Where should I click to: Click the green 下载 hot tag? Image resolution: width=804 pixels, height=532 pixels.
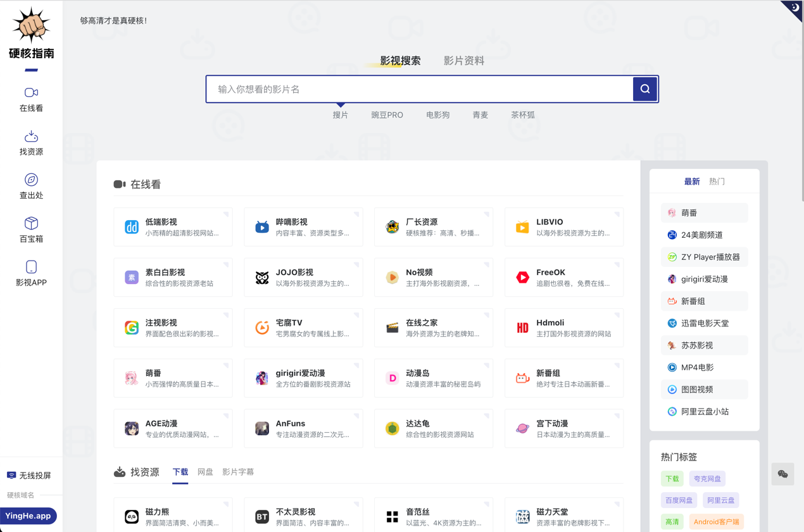[672, 479]
